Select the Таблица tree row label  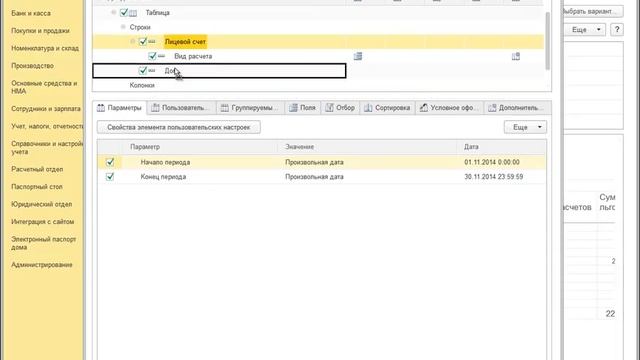click(158, 13)
